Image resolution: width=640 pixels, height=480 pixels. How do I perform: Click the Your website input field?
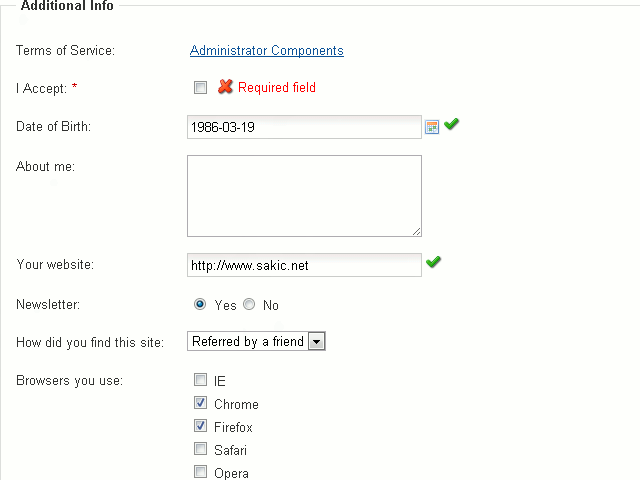tap(304, 265)
